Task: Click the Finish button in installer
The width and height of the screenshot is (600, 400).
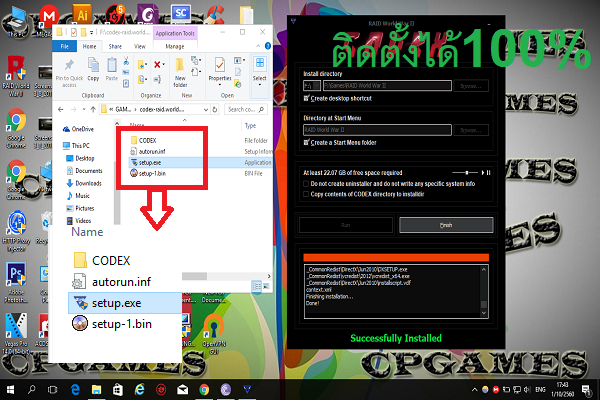Action: click(x=446, y=225)
